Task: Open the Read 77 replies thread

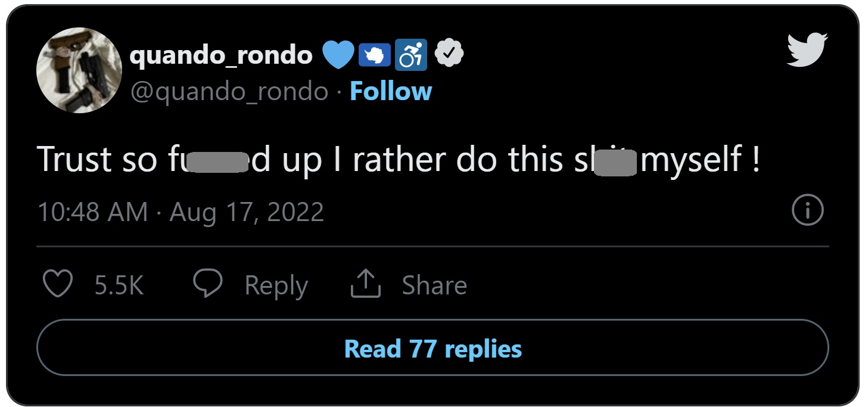Action: [x=434, y=349]
